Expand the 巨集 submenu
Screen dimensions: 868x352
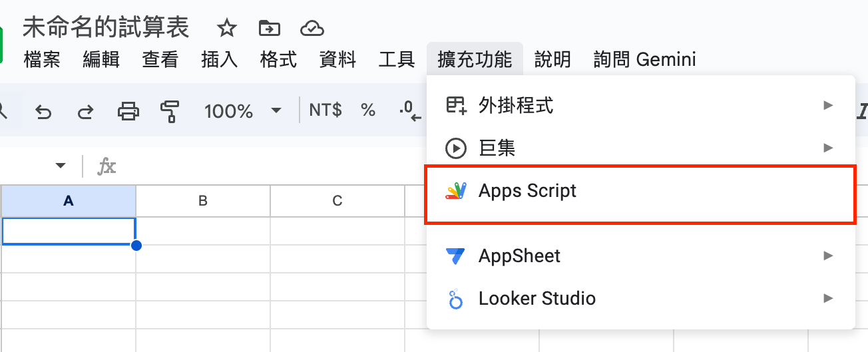coord(640,148)
